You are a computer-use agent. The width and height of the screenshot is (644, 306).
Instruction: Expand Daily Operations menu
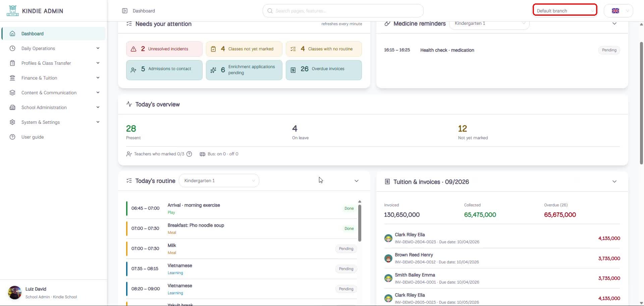tap(54, 48)
